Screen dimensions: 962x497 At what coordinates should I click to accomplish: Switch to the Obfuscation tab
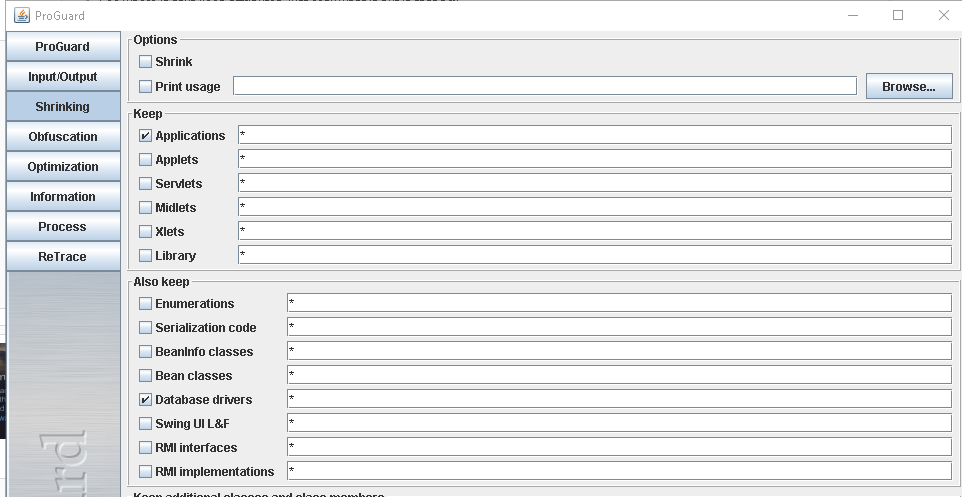[63, 137]
